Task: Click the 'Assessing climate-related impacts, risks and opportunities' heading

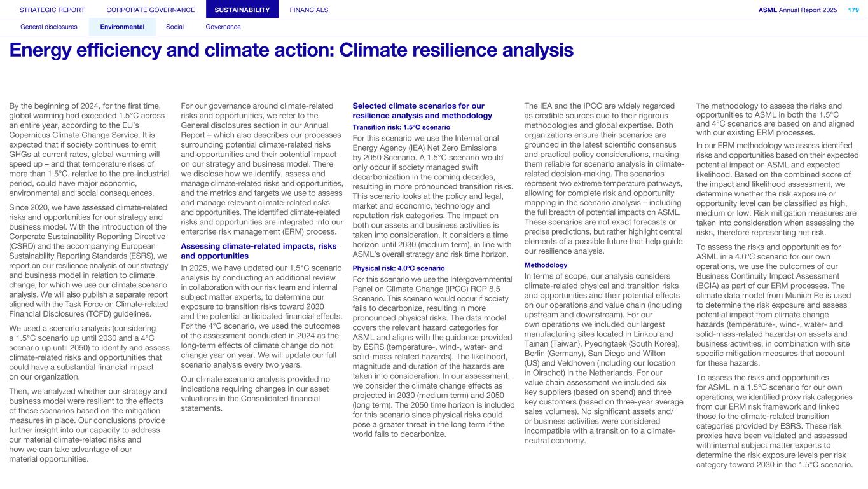Action: 259,251
